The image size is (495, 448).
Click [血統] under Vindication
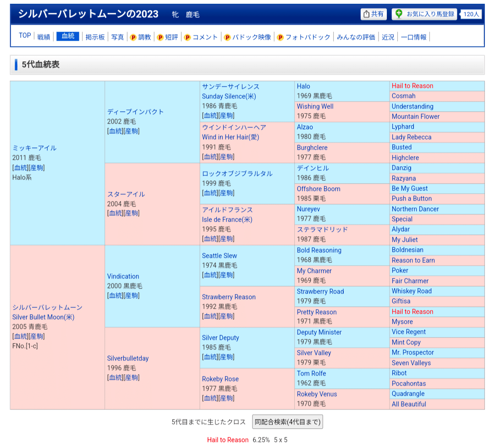[115, 295]
